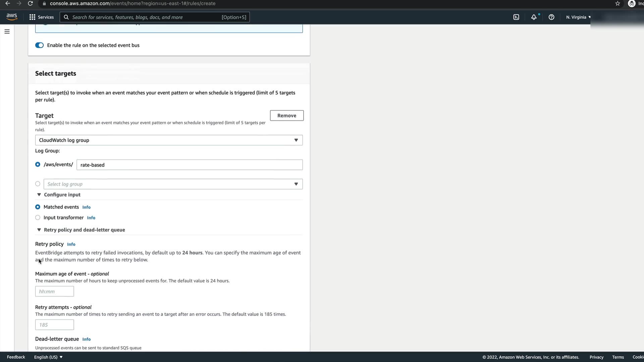This screenshot has height=362, width=644.
Task: Click the Maximum age of event hh:mm field
Action: pos(54,291)
